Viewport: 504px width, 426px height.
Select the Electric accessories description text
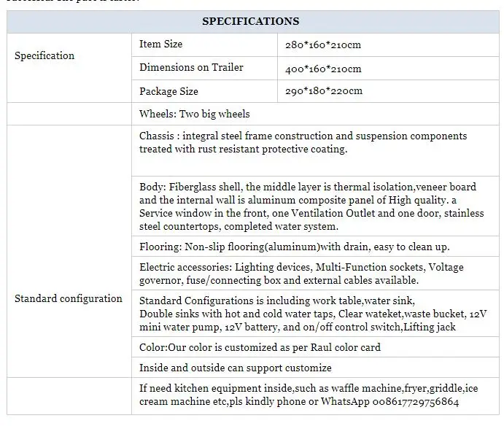pyautogui.click(x=301, y=274)
